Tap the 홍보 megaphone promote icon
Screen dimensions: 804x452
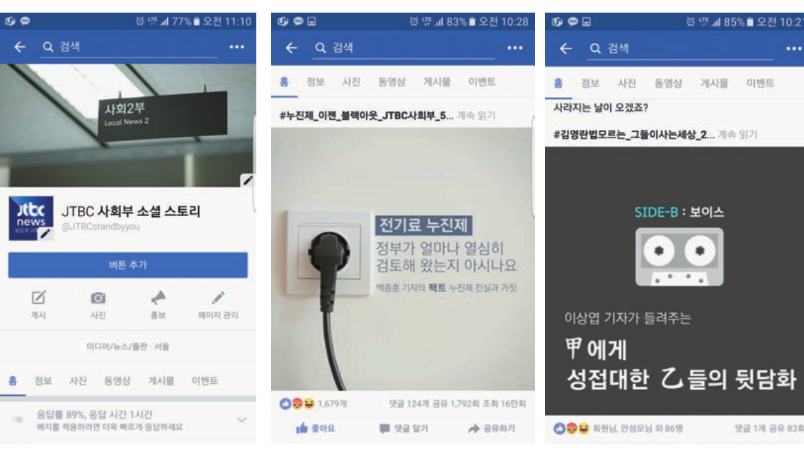click(158, 304)
